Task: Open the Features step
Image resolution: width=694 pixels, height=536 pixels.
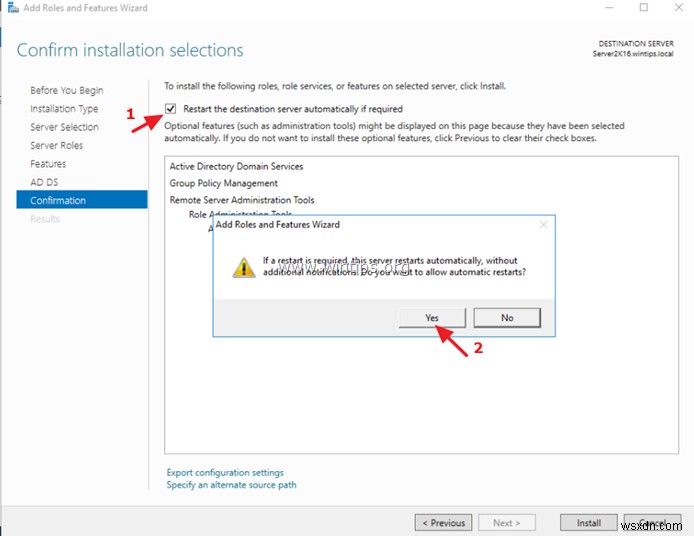Action: pyautogui.click(x=48, y=164)
